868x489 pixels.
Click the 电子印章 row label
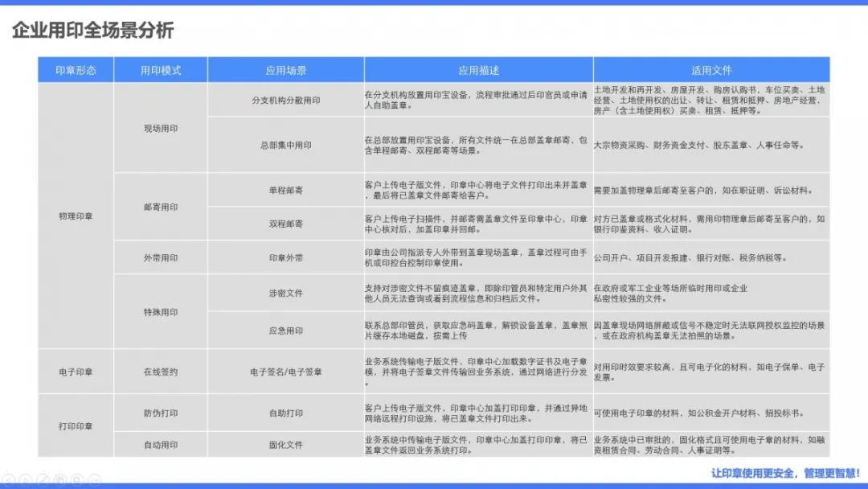click(76, 372)
